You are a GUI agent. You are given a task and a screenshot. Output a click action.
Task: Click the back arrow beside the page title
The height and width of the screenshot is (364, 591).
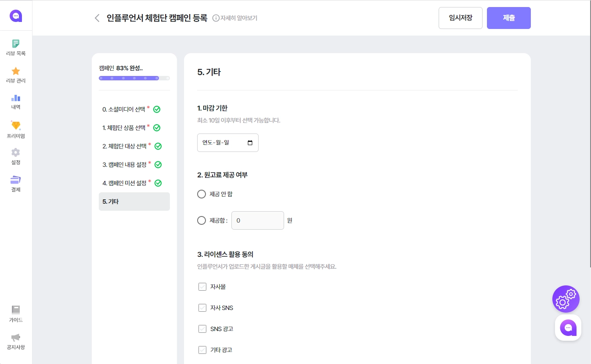(97, 18)
